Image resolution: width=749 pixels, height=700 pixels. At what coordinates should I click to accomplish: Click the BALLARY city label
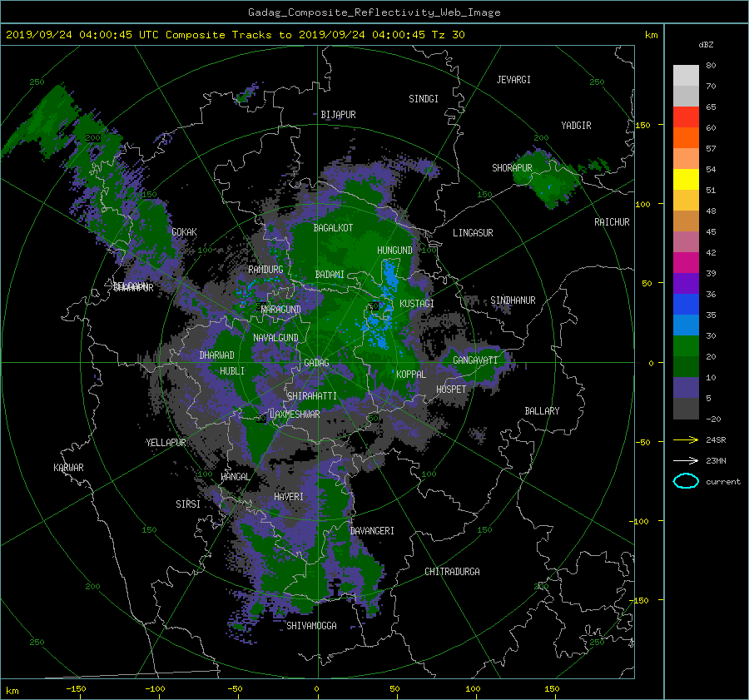click(542, 411)
